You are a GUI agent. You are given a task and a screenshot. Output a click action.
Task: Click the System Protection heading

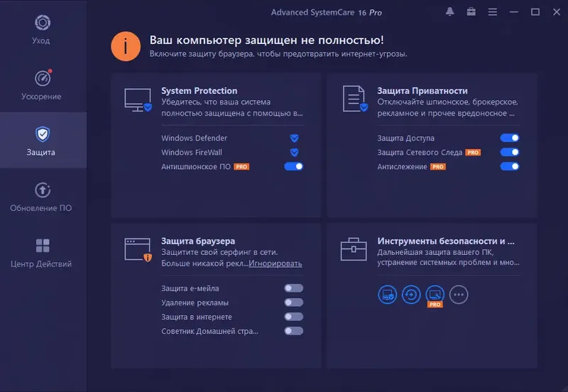[200, 91]
